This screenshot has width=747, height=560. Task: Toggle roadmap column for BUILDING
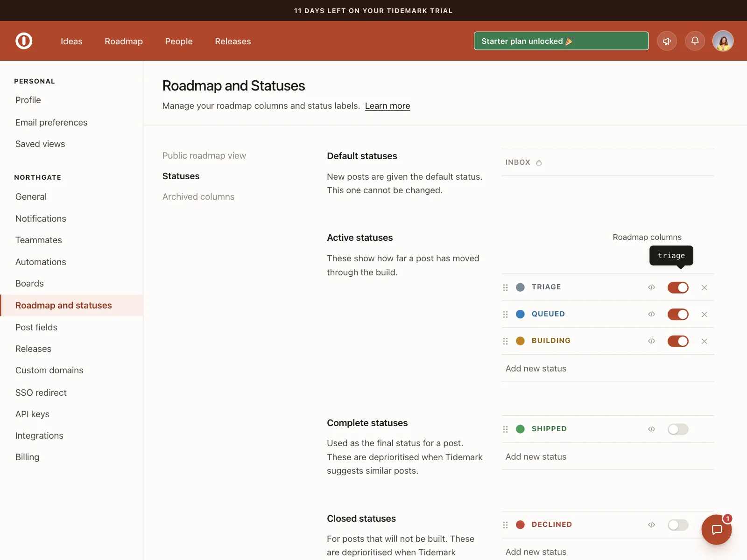678,341
